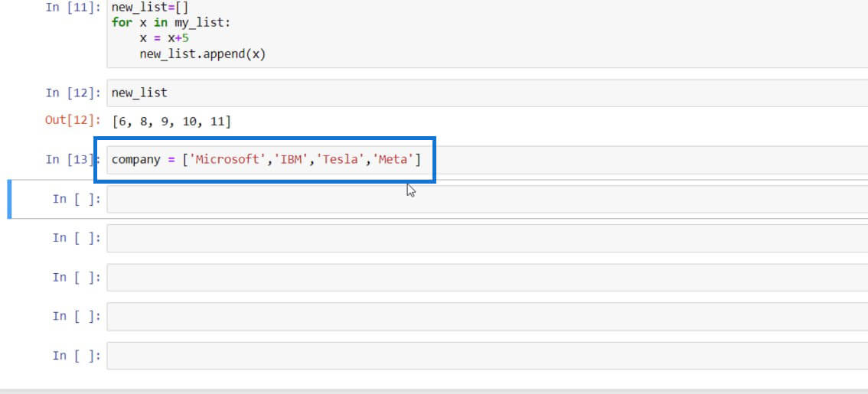Click the In [11] prompt label

click(x=73, y=9)
